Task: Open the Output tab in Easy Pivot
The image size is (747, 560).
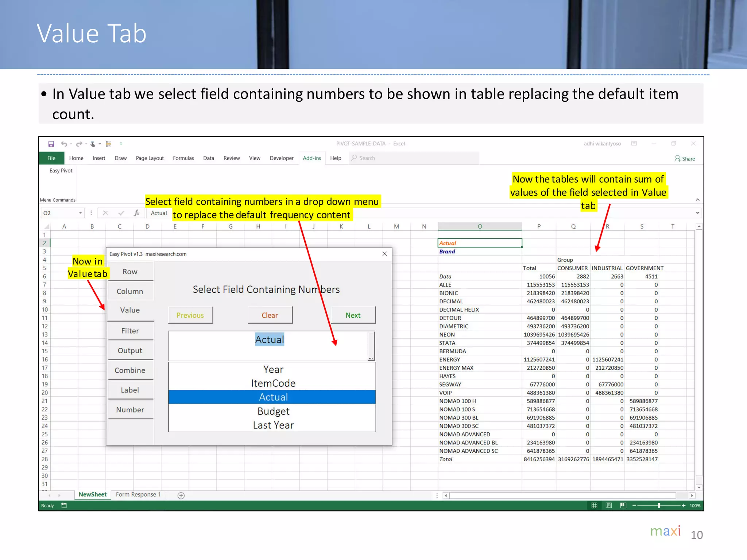Action: pyautogui.click(x=130, y=351)
